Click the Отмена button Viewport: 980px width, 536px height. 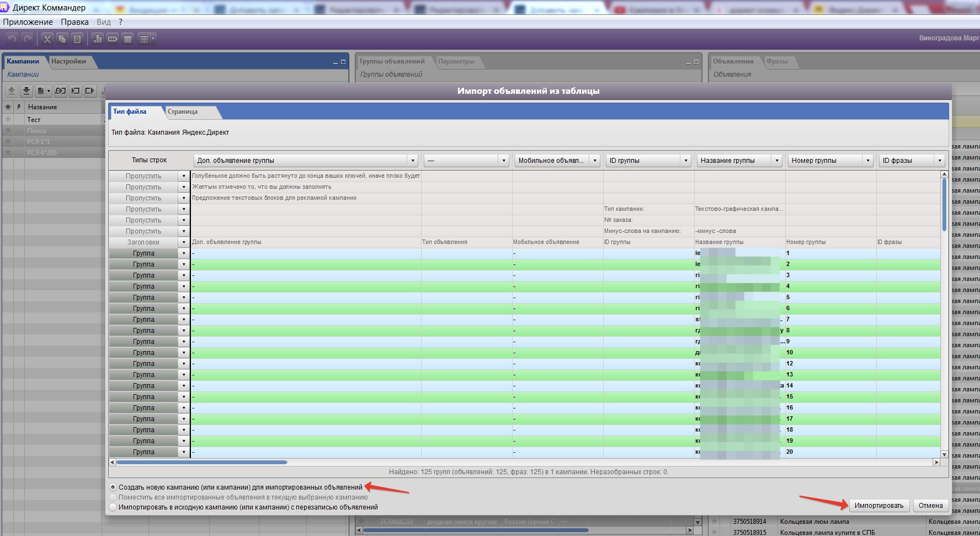point(930,506)
